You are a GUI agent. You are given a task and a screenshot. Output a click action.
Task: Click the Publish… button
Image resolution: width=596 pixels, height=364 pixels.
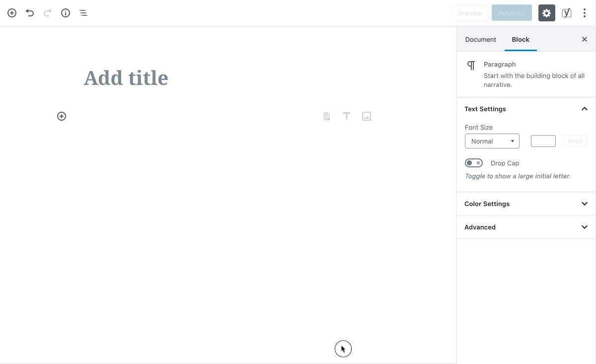[x=512, y=13]
